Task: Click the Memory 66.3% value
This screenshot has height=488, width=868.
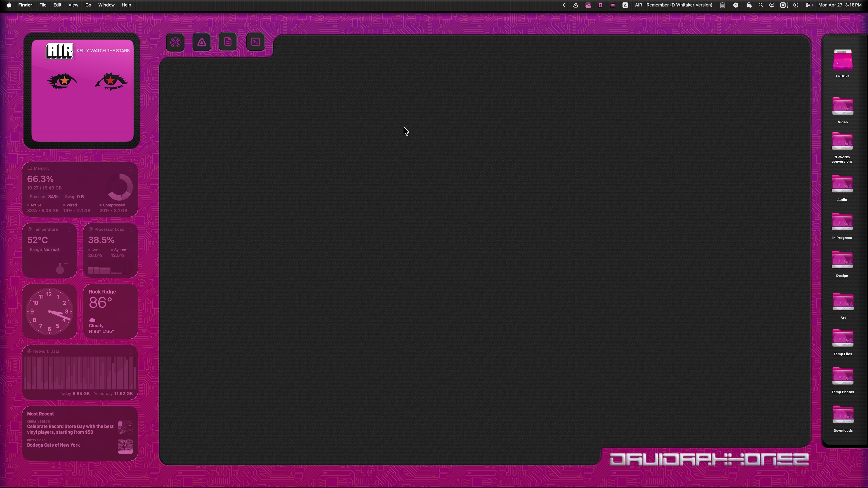Action: point(40,179)
